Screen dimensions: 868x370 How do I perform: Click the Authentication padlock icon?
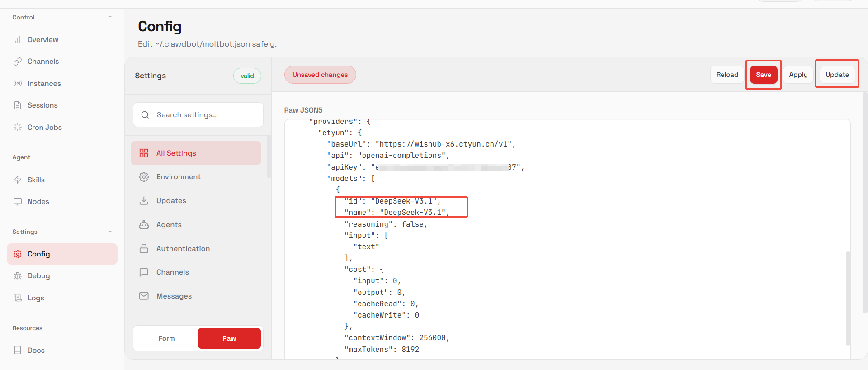[x=144, y=249]
